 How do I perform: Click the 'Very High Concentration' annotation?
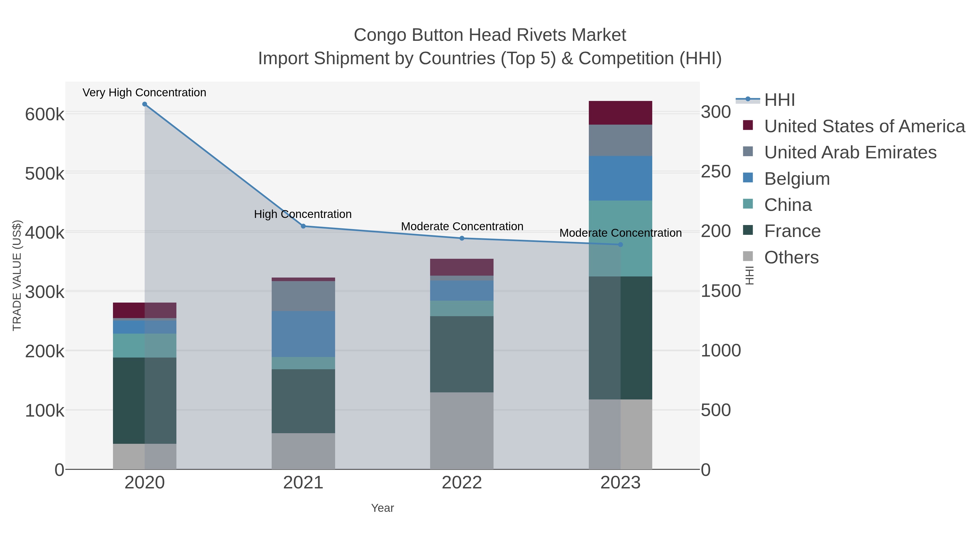pos(145,93)
